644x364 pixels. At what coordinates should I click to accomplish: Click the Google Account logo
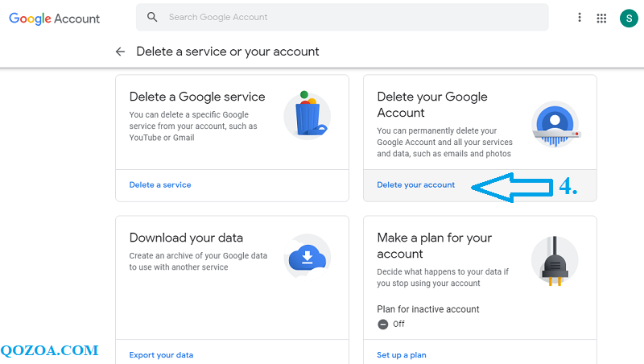(x=55, y=18)
